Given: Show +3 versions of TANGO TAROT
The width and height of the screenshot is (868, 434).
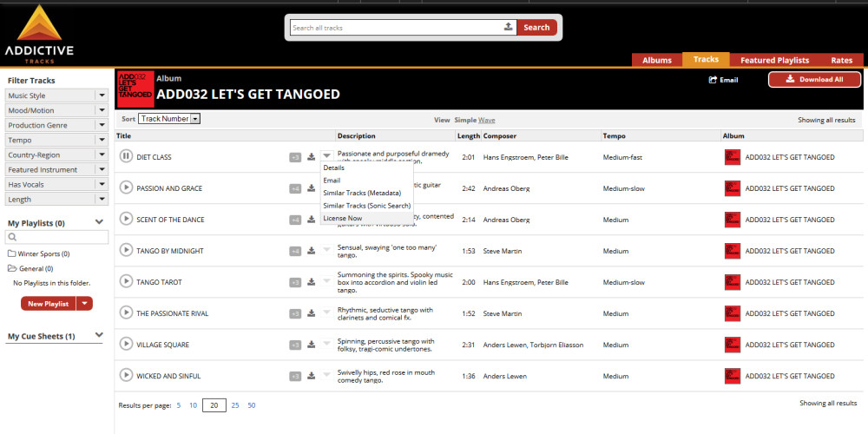Looking at the screenshot, I should click(x=295, y=283).
